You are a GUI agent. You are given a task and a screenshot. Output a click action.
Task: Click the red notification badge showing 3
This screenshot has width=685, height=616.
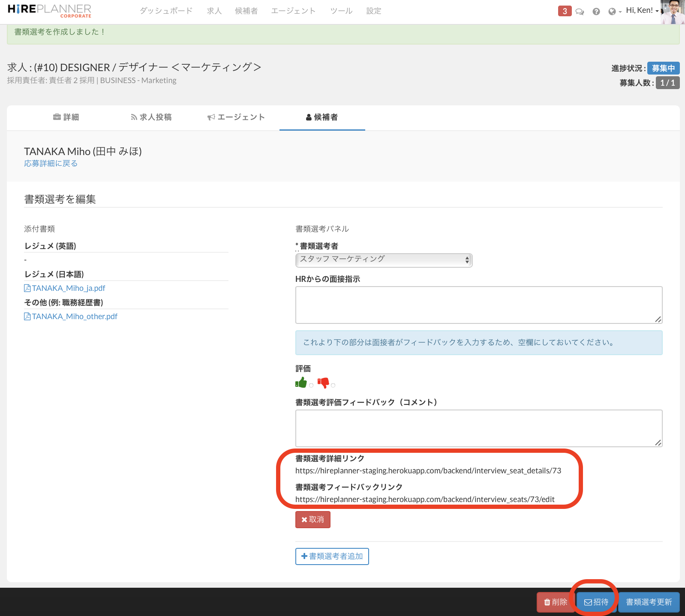[565, 11]
